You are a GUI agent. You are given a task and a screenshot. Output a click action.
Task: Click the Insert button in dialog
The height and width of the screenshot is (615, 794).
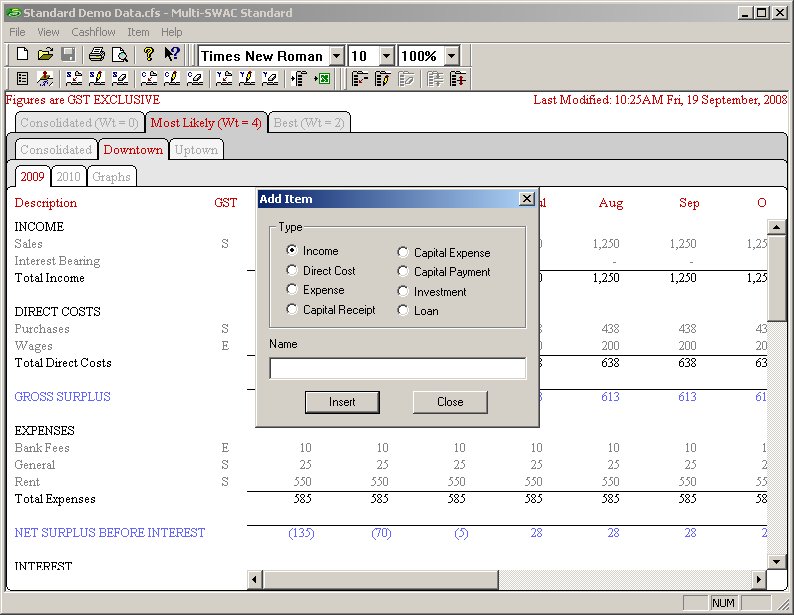tap(342, 402)
